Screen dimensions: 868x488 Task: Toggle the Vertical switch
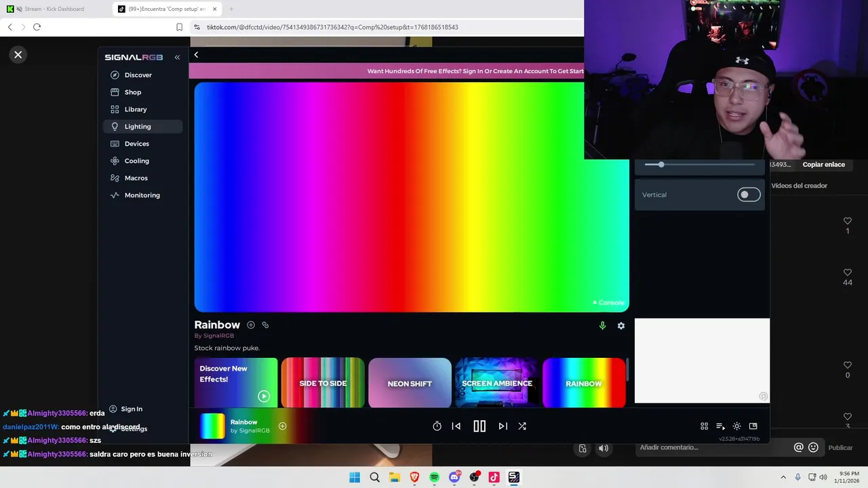749,195
